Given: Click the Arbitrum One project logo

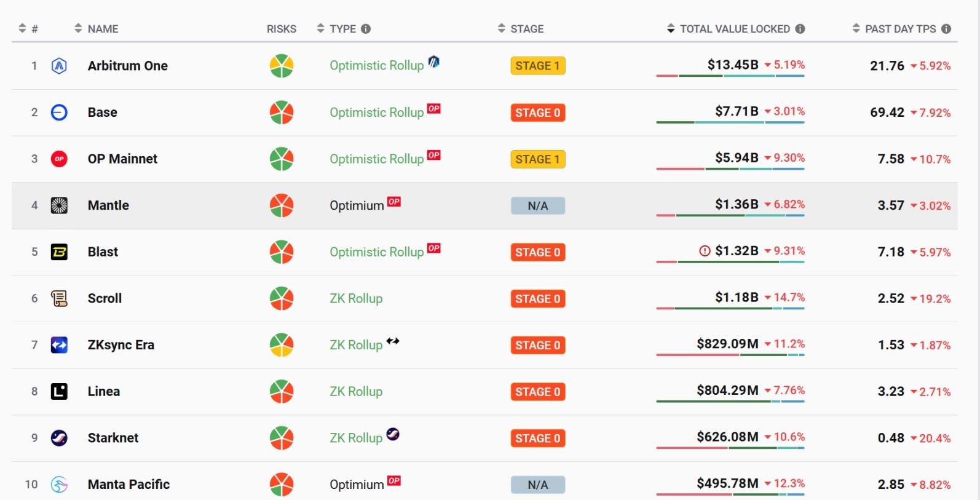Looking at the screenshot, I should [59, 66].
